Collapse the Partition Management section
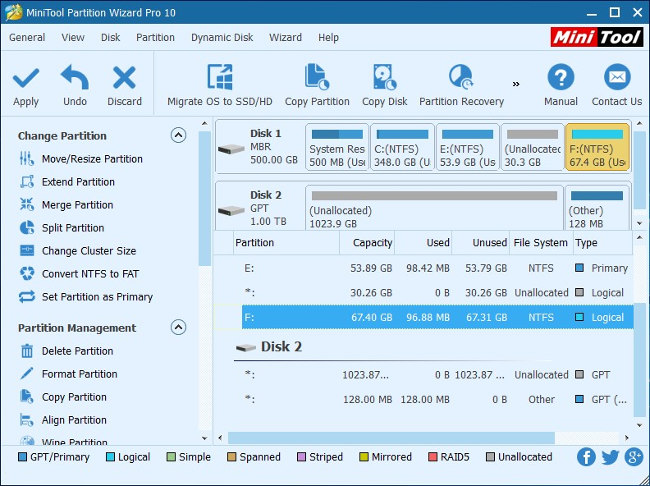The image size is (650, 486). (x=178, y=327)
